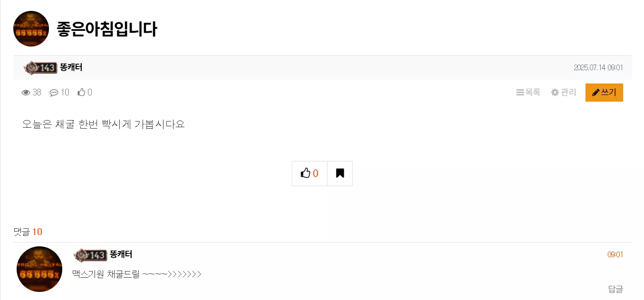This screenshot has width=644, height=300.
Task: Click the comment bubble count icon
Action: pos(54,93)
